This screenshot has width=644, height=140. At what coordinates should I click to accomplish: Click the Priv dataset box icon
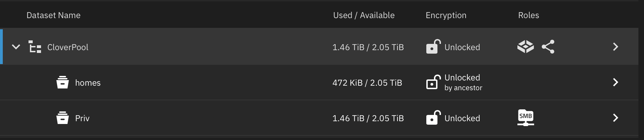tap(63, 118)
